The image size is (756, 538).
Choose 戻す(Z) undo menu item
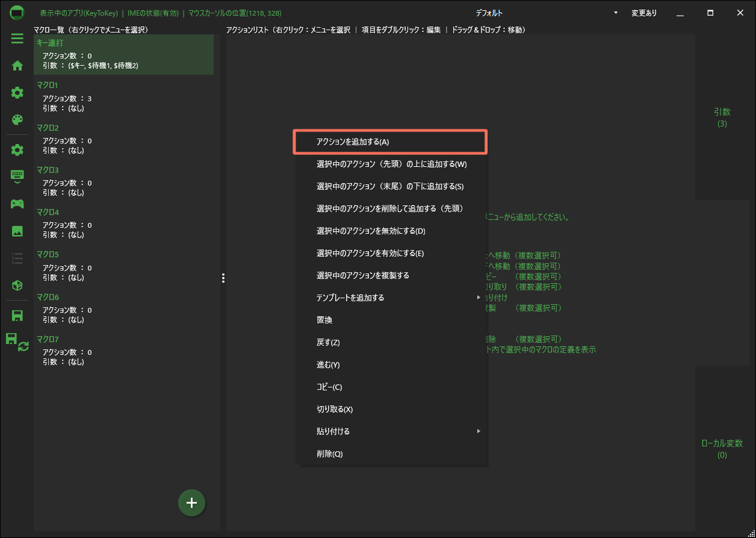point(392,342)
